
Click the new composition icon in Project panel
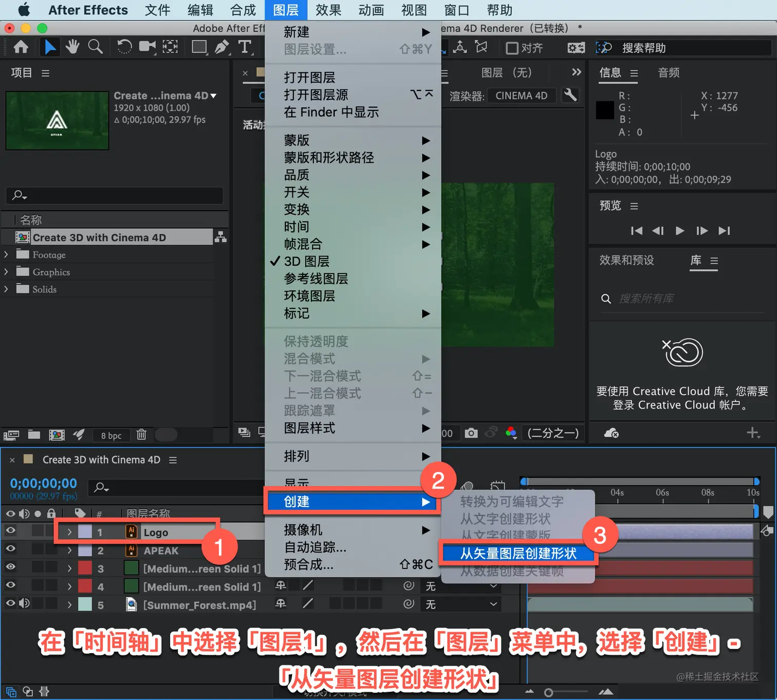pyautogui.click(x=57, y=435)
